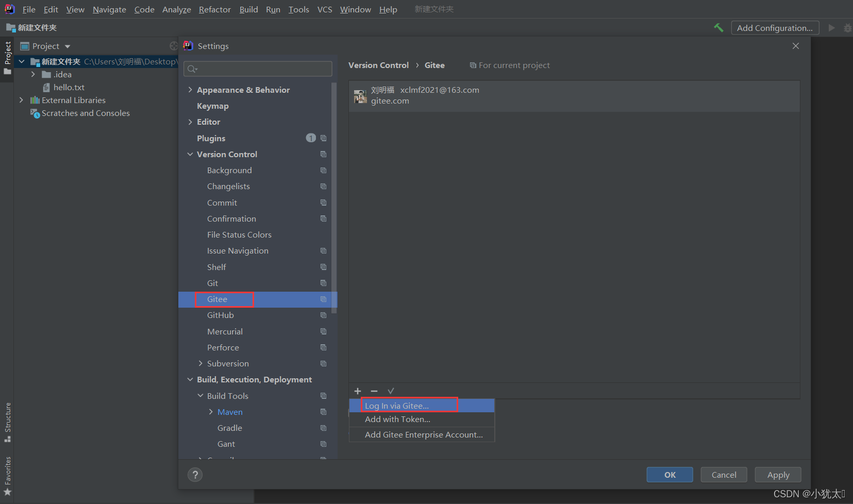853x504 pixels.
Task: Expand the Editor settings section
Action: 190,122
